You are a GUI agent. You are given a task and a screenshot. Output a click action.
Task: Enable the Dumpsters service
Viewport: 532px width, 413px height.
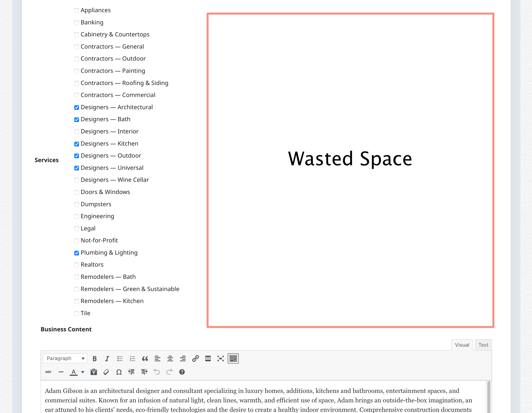pyautogui.click(x=76, y=204)
